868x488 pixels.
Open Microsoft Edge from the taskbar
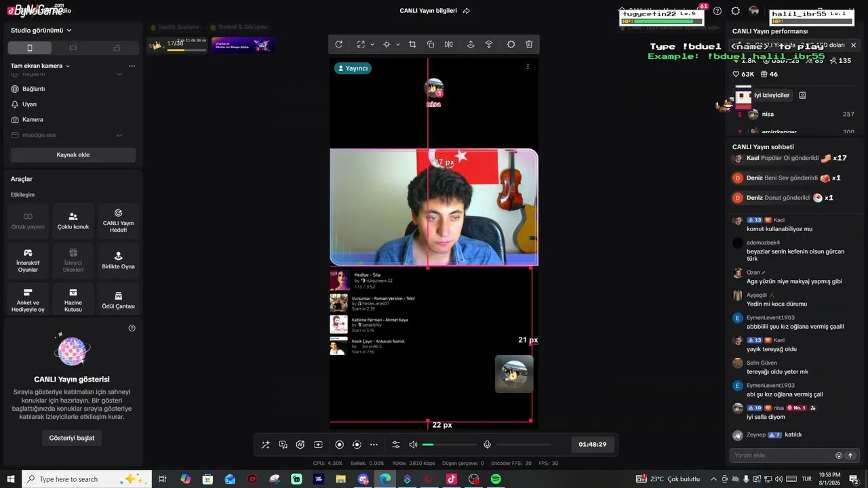tap(385, 479)
